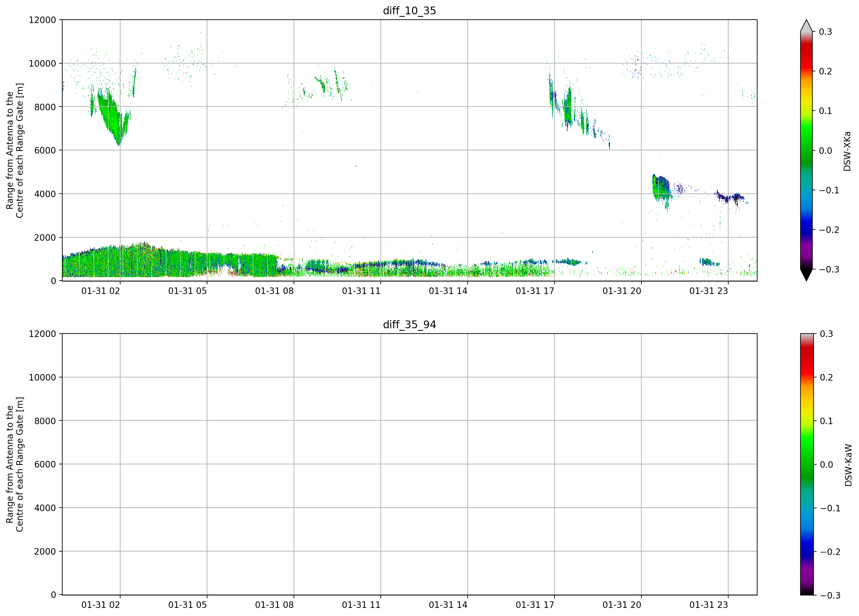Click the y-axis range label of diff_35_94 plot
The width and height of the screenshot is (859, 616).
pos(15,464)
